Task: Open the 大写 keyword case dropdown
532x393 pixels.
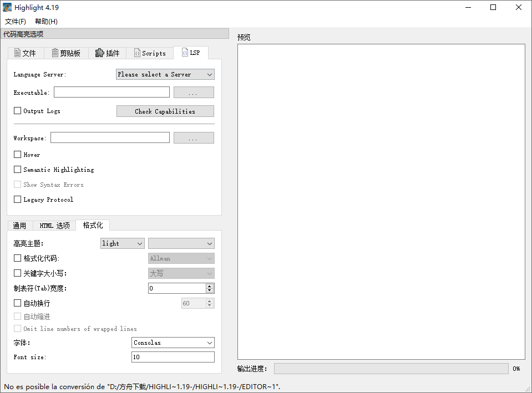Action: (181, 273)
